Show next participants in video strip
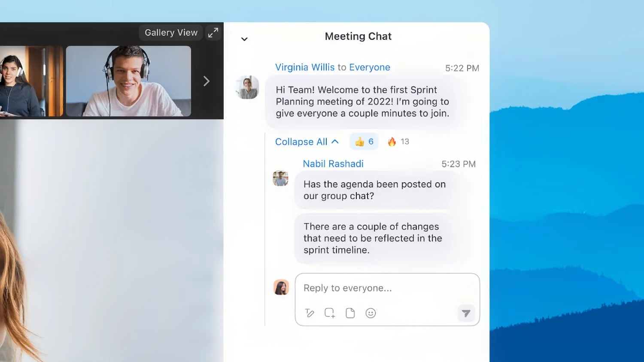This screenshot has width=644, height=362. [x=207, y=81]
